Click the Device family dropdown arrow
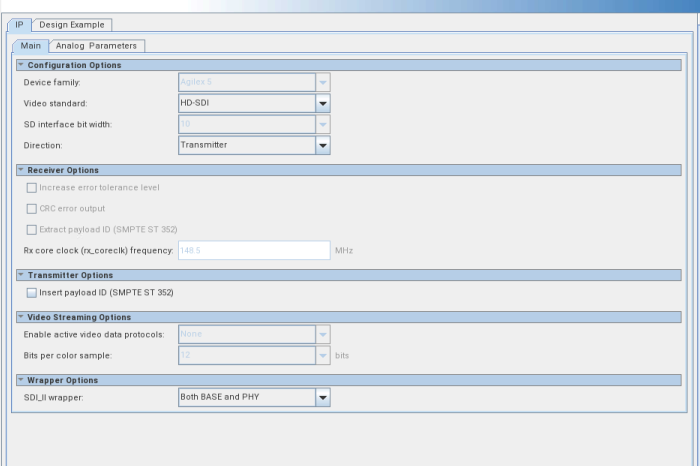 click(x=323, y=82)
